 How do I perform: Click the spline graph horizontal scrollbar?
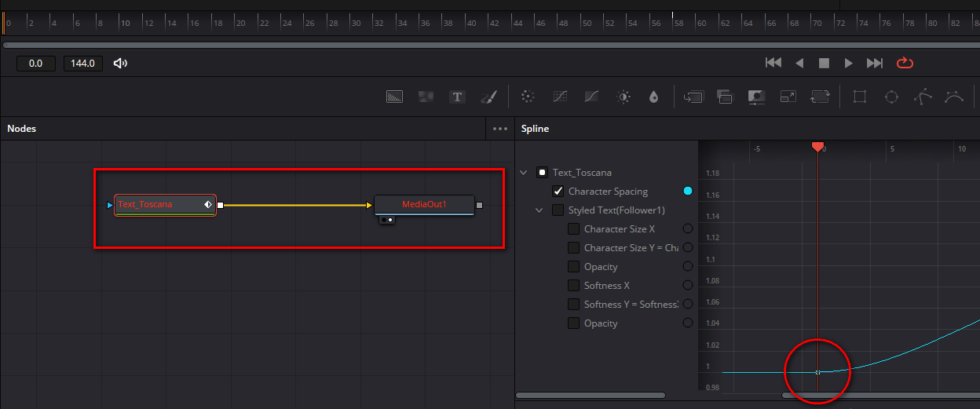click(x=880, y=395)
